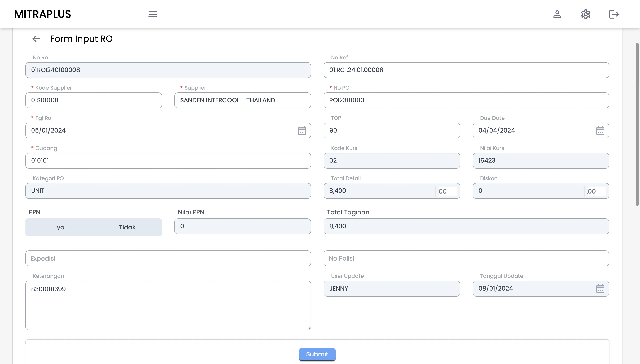The width and height of the screenshot is (640, 364).
Task: Open the hamburger navigation menu
Action: point(153,14)
